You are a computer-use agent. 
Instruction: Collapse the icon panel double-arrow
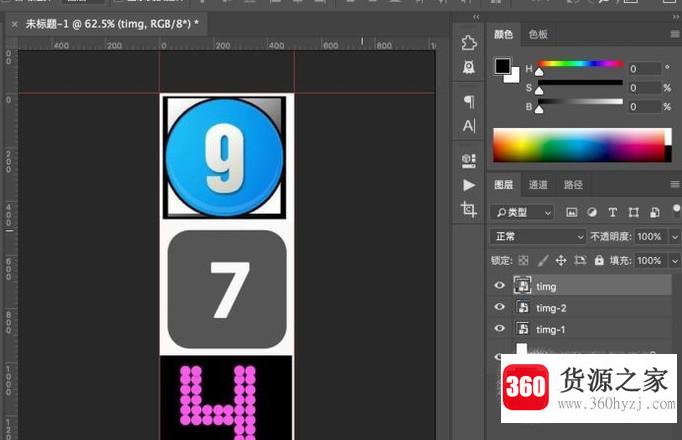pos(476,17)
